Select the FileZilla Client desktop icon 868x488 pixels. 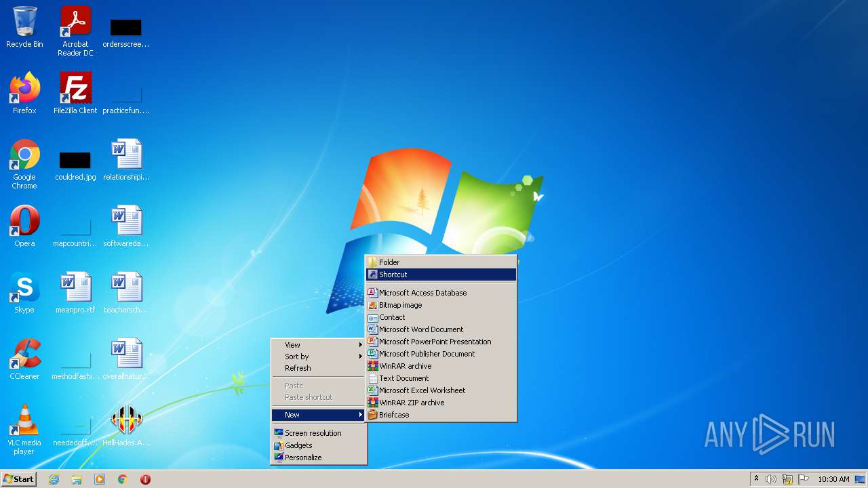point(75,94)
